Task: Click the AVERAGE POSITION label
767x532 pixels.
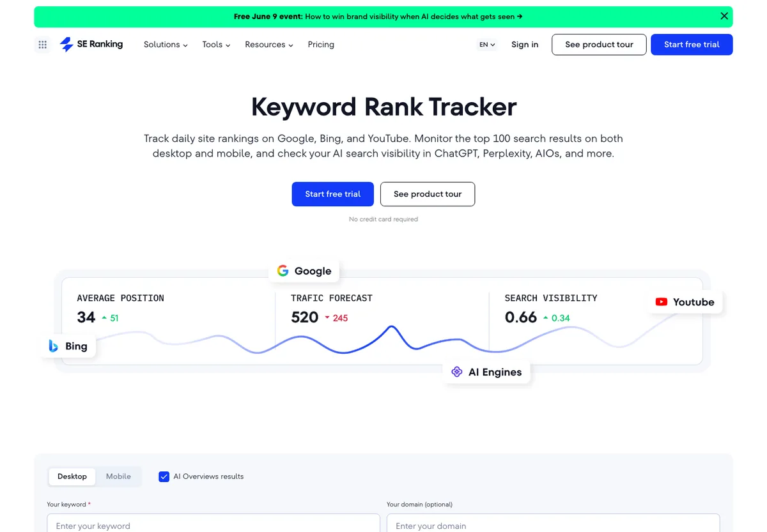Action: coord(120,298)
